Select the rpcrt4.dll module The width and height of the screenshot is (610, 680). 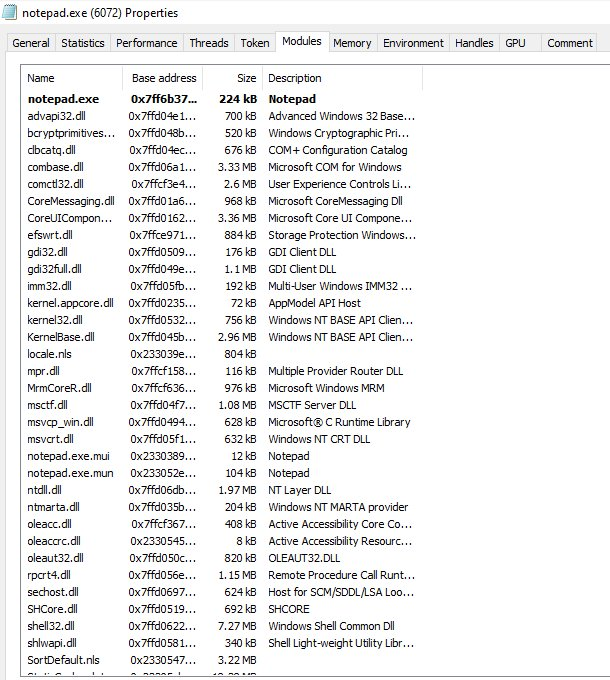coord(222,575)
